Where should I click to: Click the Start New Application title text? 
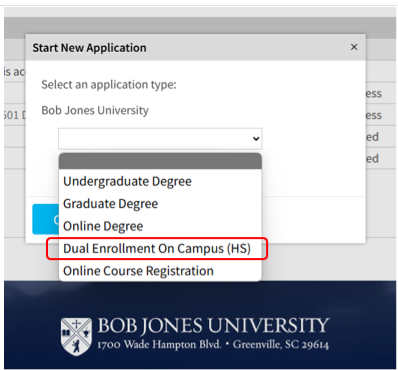[x=89, y=48]
